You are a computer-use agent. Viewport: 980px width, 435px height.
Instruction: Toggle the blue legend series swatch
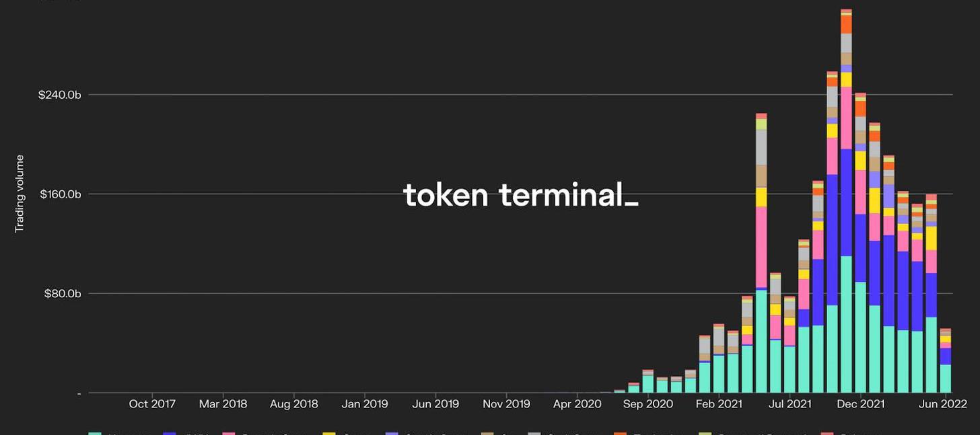coord(170,433)
